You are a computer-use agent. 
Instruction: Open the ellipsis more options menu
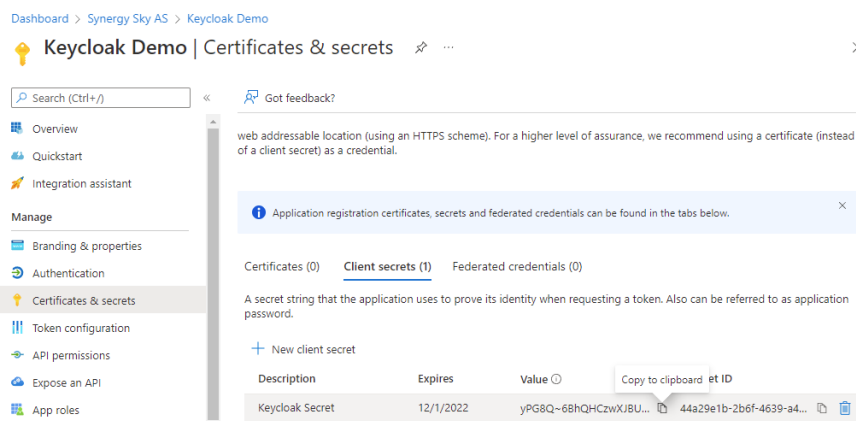point(449,48)
